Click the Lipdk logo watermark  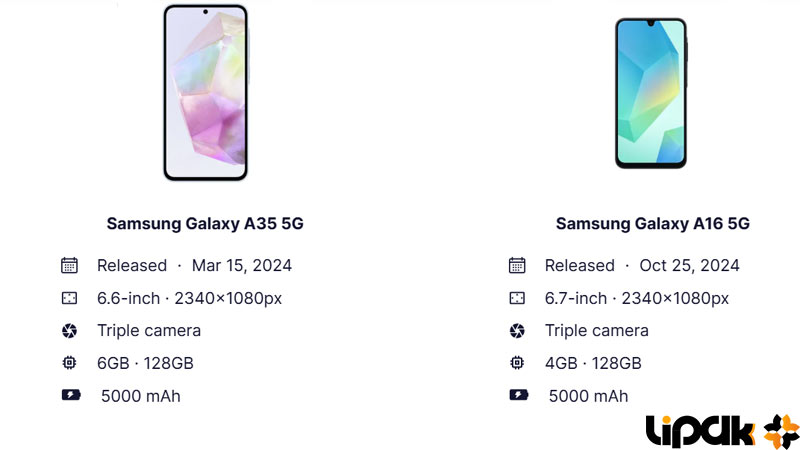(722, 431)
